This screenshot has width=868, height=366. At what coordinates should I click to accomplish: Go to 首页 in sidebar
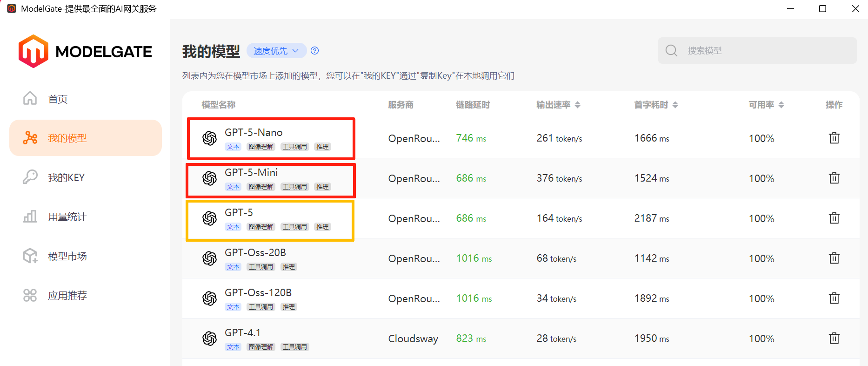pyautogui.click(x=86, y=99)
